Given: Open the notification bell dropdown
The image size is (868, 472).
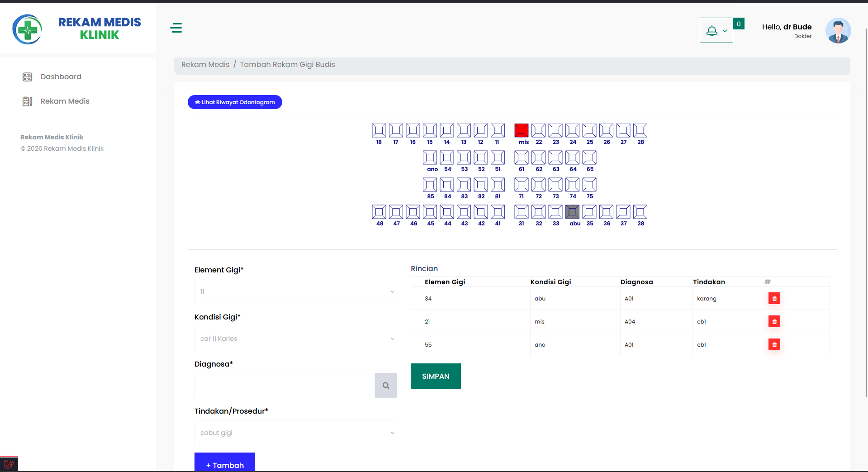Looking at the screenshot, I should click(x=716, y=30).
